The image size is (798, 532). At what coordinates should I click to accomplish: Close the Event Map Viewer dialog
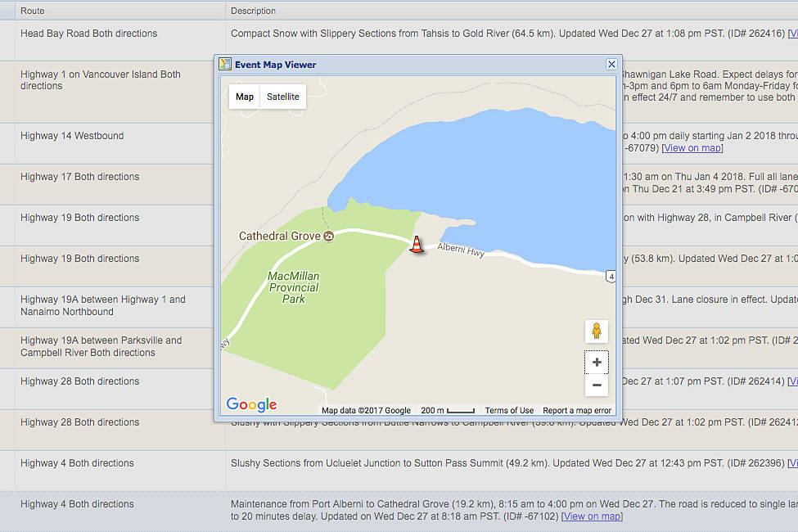pyautogui.click(x=611, y=65)
